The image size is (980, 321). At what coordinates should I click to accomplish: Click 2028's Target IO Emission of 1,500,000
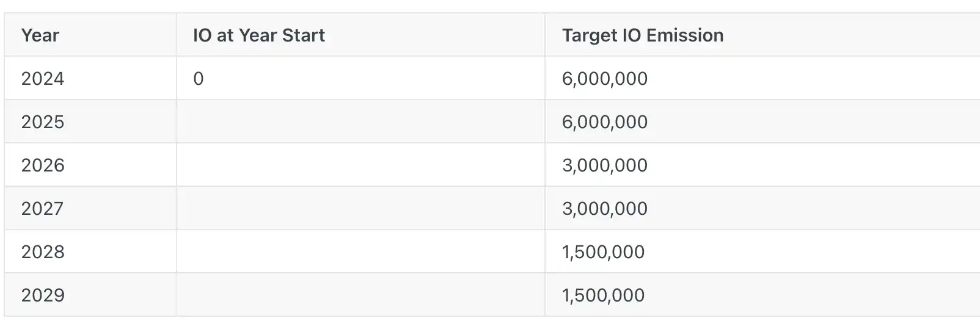coord(603,252)
